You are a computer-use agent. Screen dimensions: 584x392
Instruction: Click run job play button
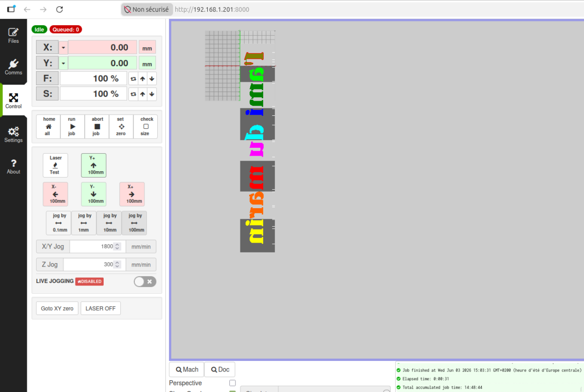pos(73,126)
